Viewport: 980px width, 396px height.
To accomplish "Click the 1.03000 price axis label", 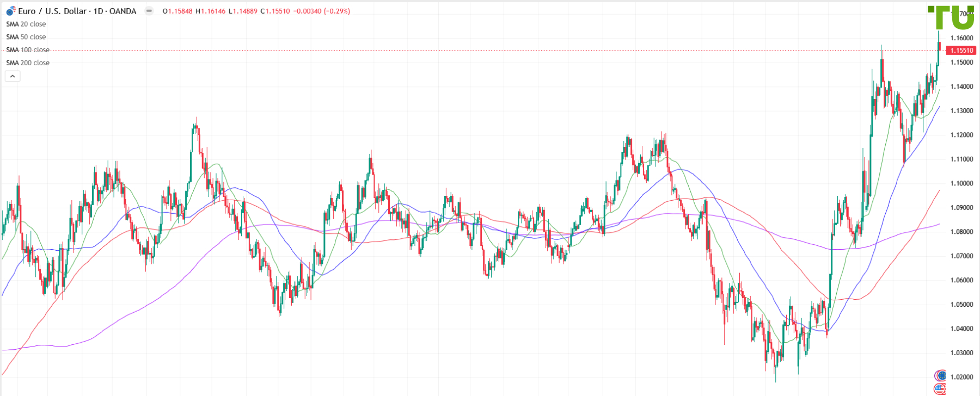I will 961,352.
